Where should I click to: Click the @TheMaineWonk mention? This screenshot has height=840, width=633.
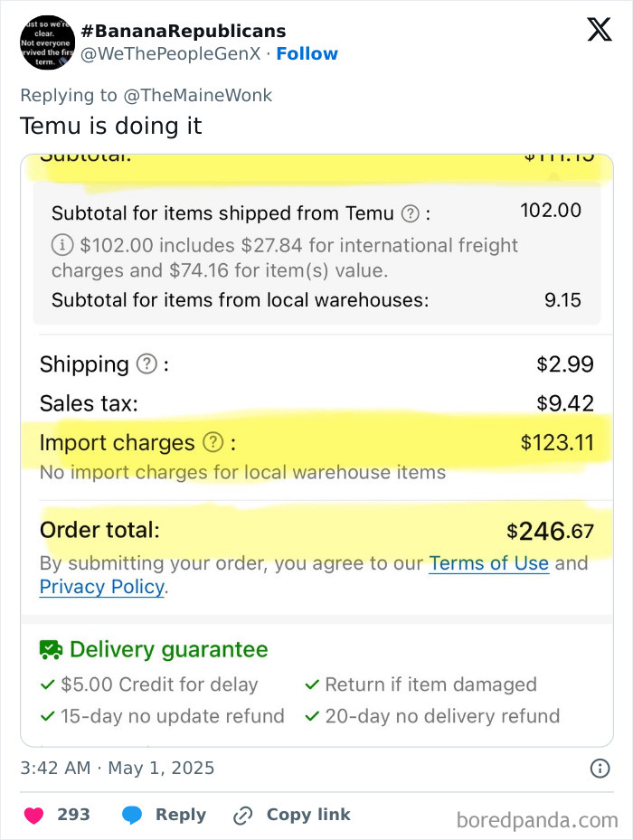point(201,95)
